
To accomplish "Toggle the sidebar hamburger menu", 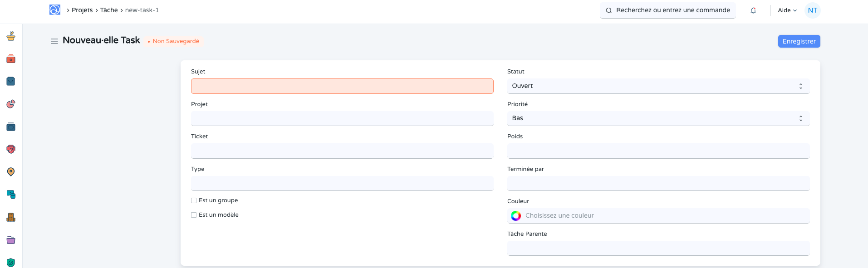I will (54, 41).
